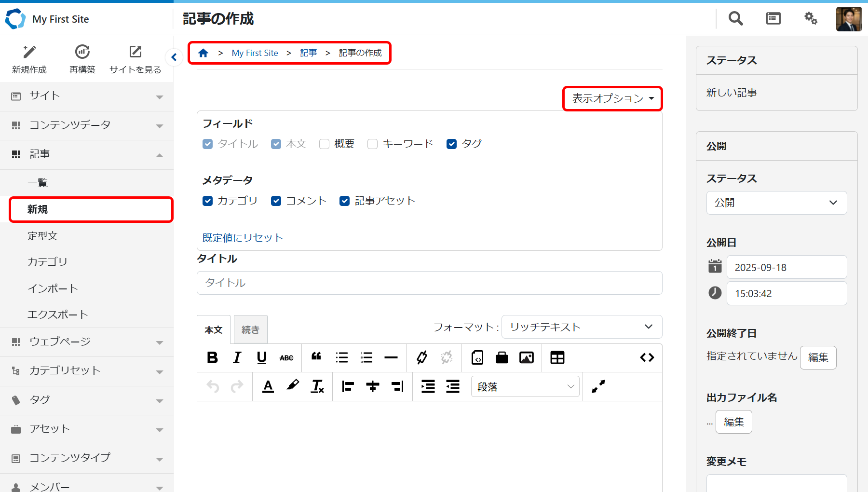The image size is (868, 492).
Task: Toggle source code view icon
Action: pyautogui.click(x=647, y=357)
